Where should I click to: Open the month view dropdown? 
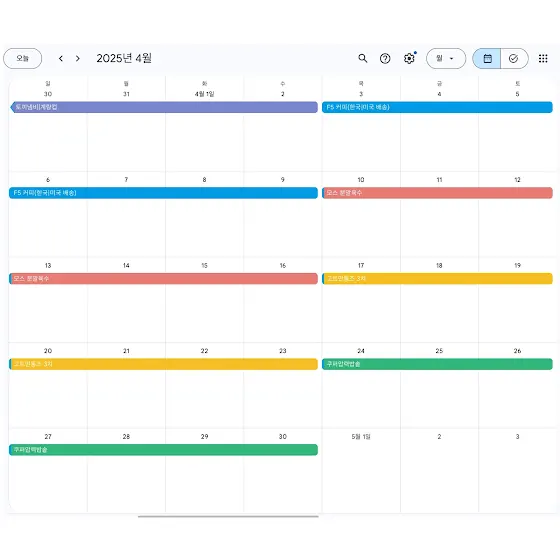(x=446, y=58)
